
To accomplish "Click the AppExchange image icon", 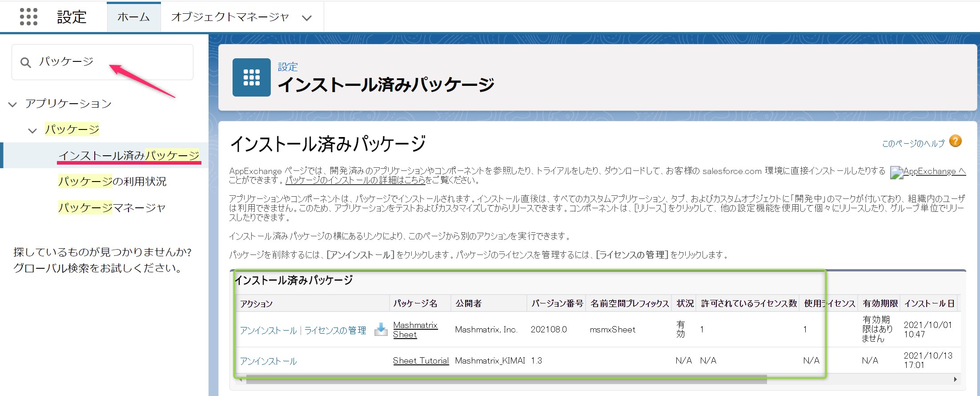I will tap(896, 172).
